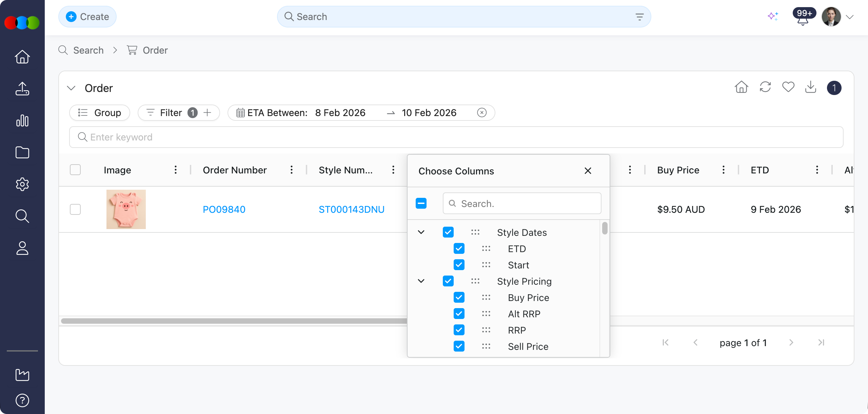Open order PO09840
The image size is (868, 414).
click(x=224, y=209)
